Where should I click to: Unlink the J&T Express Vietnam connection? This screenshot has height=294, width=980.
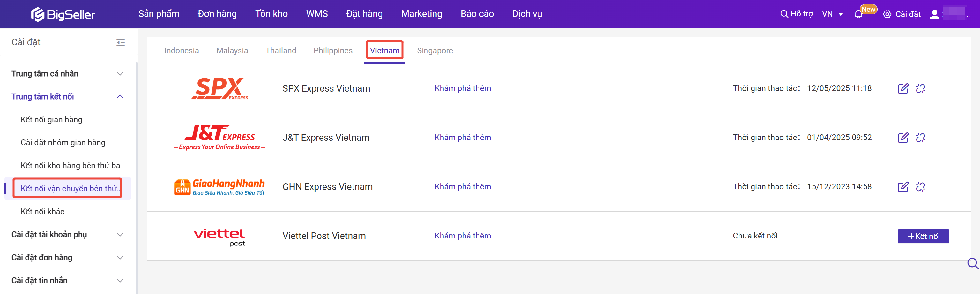coord(920,138)
